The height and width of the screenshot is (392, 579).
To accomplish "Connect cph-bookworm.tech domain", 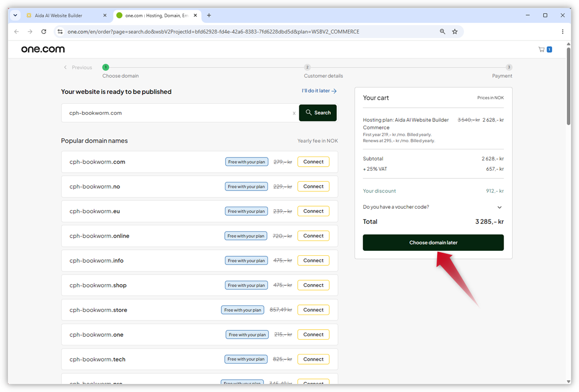I will 313,359.
